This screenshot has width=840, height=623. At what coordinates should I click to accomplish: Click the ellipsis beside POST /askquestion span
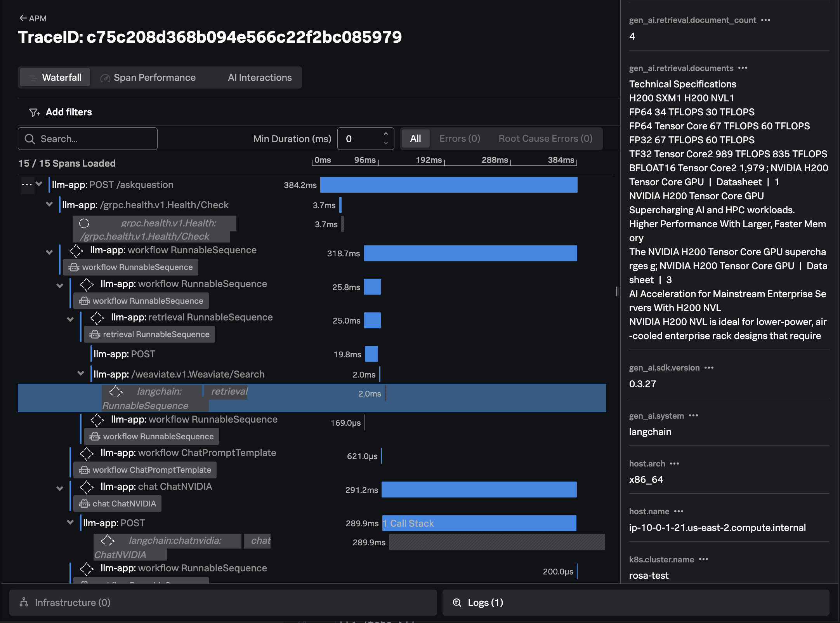point(27,184)
